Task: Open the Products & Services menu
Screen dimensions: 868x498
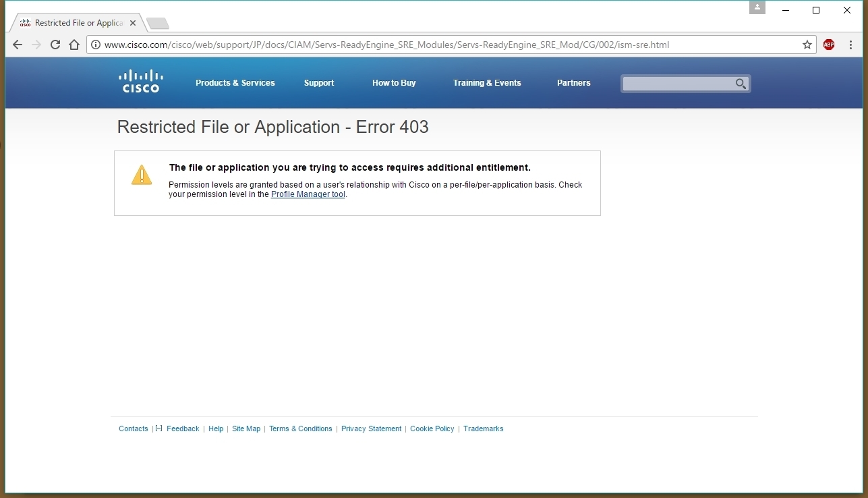Action: click(x=235, y=83)
